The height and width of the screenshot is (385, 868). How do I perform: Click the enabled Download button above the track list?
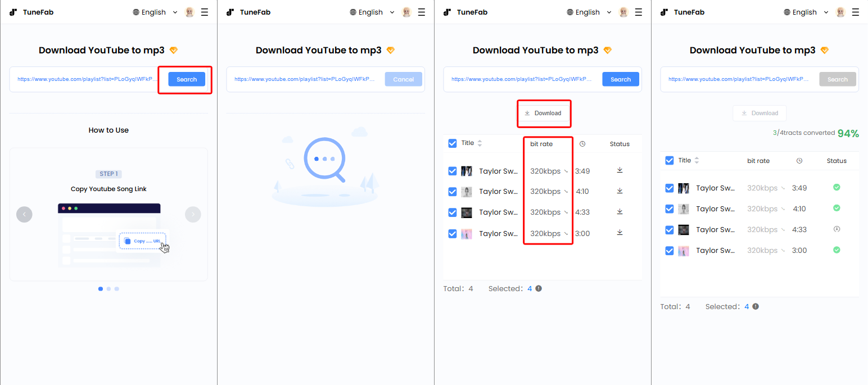543,113
